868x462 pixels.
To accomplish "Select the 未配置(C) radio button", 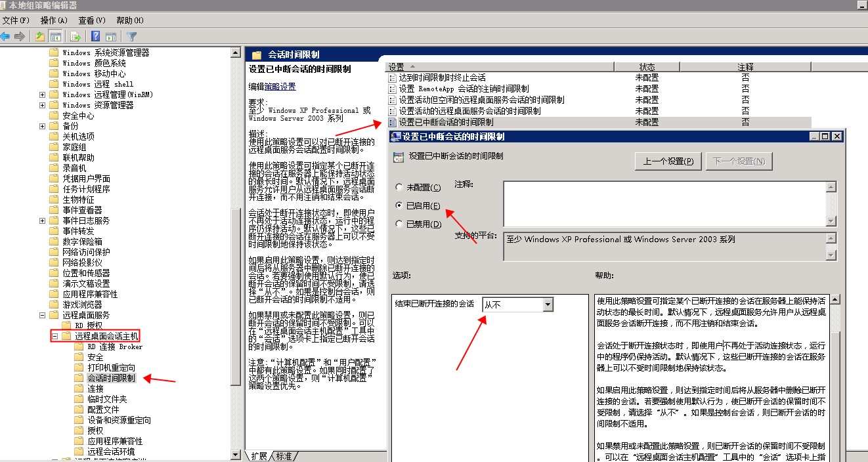I will [x=399, y=188].
